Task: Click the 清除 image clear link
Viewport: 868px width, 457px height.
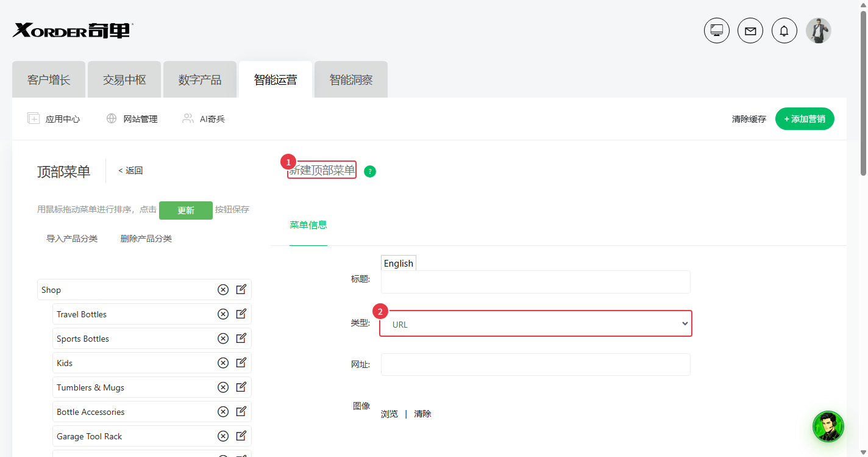Action: point(422,414)
